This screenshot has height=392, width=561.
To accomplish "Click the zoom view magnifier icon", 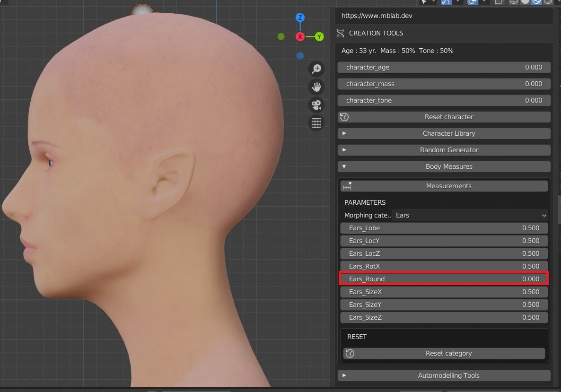I will coord(316,69).
